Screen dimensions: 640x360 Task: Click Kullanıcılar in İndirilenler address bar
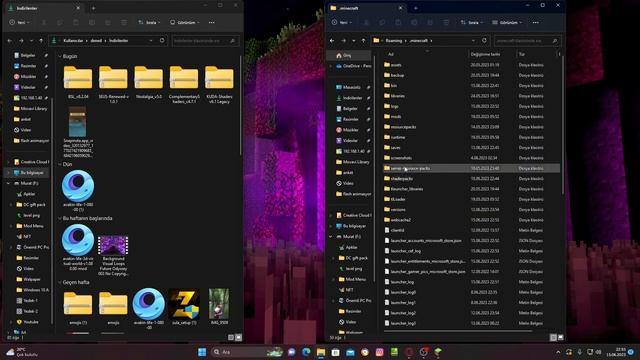[x=73, y=41]
